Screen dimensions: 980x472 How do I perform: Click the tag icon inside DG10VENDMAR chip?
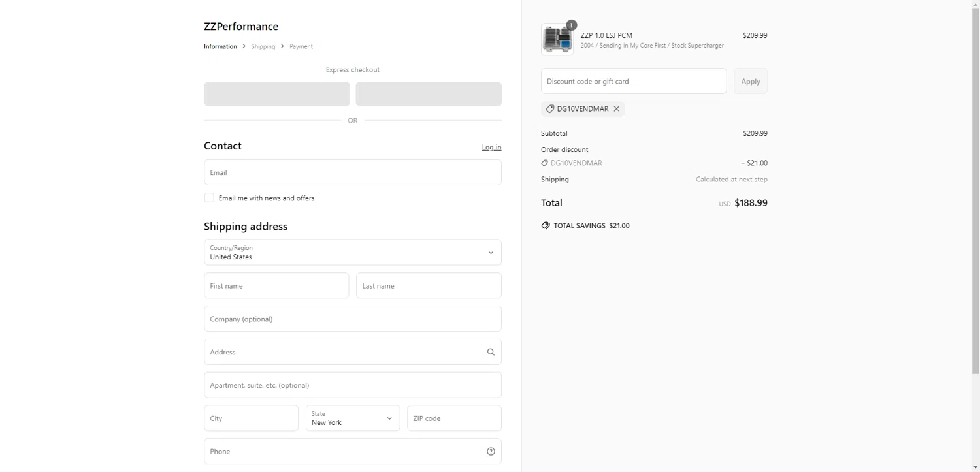point(550,109)
